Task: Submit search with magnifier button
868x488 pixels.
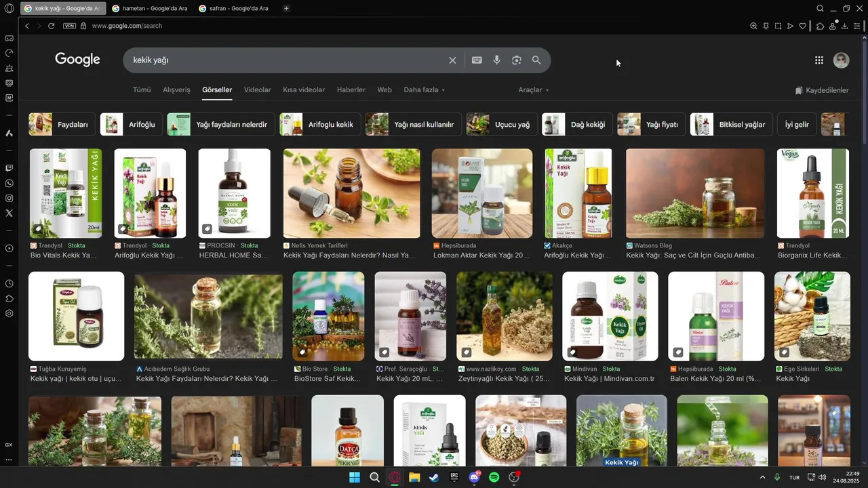Action: 536,60
